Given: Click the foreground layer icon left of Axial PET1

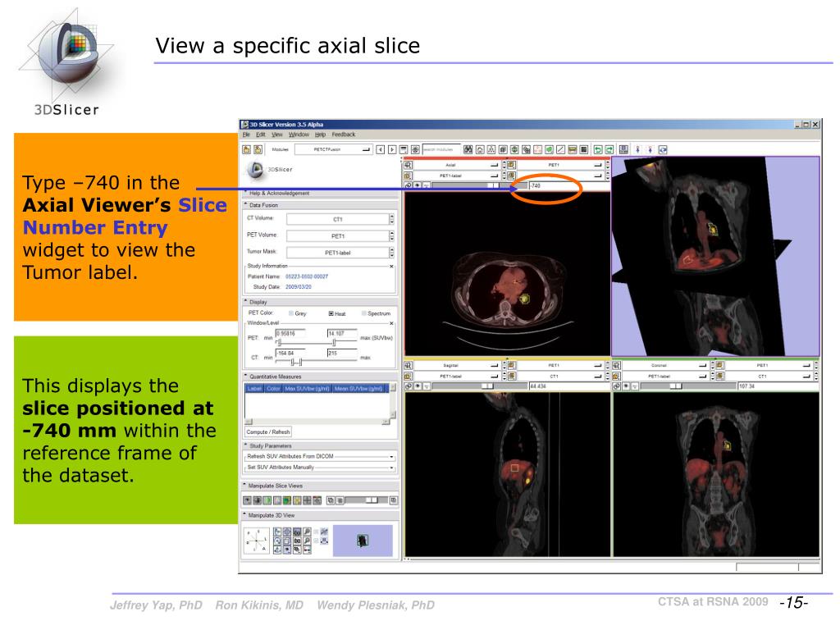Looking at the screenshot, I should click(x=512, y=165).
